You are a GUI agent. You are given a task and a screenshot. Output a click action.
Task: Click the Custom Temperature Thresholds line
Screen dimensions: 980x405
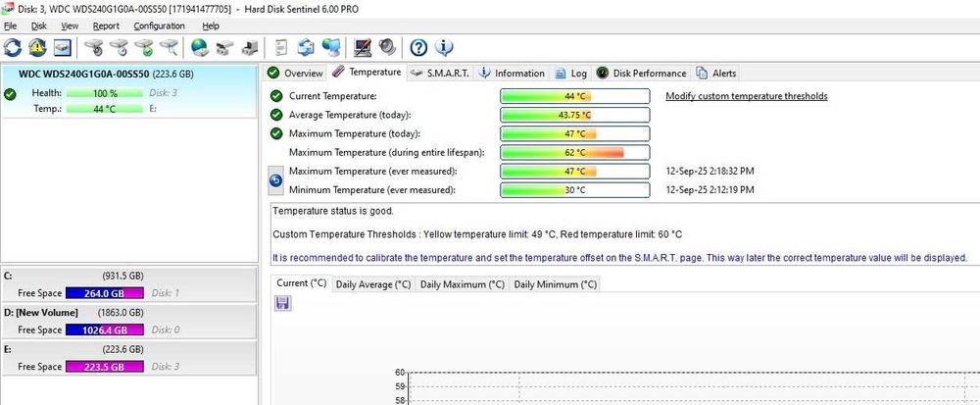click(477, 234)
